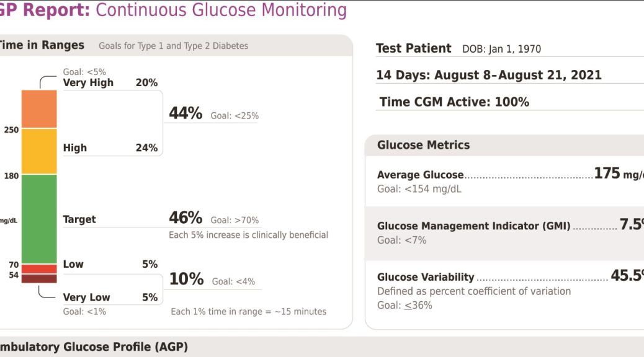This screenshot has height=357, width=644.
Task: Click the 14 Days date range text
Action: pos(489,75)
